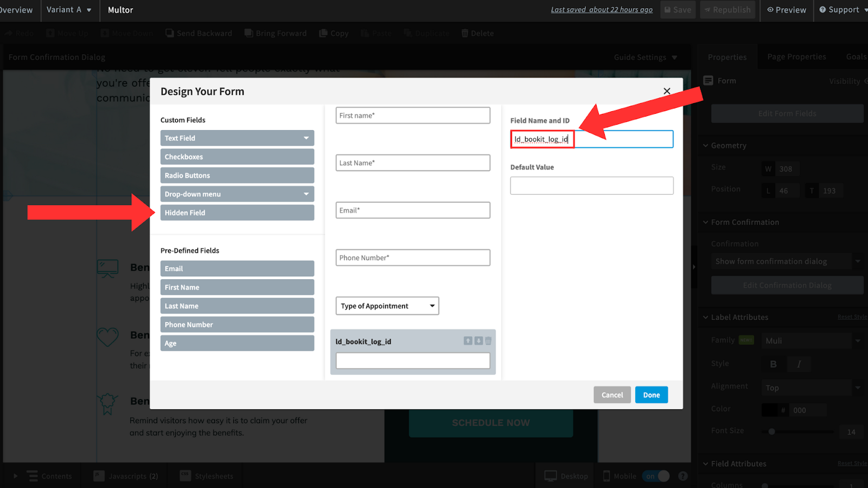This screenshot has height=488, width=868.
Task: Open the Preview eye button
Action: pyautogui.click(x=786, y=10)
